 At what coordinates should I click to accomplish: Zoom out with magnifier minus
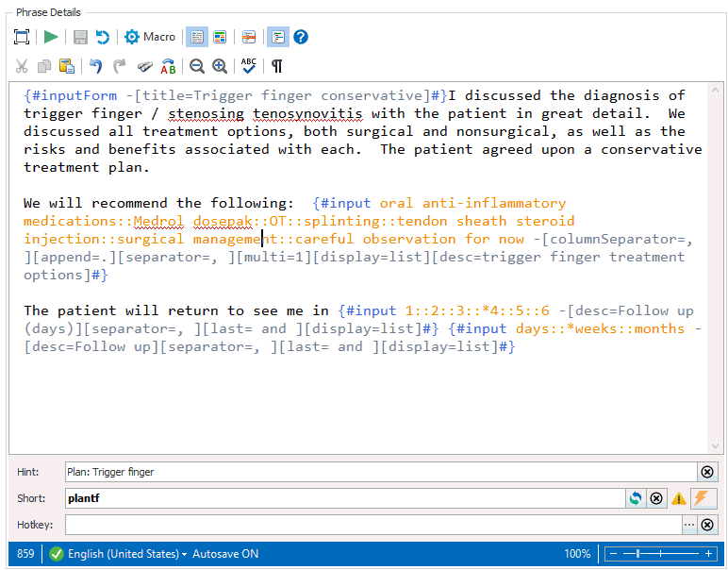point(197,66)
